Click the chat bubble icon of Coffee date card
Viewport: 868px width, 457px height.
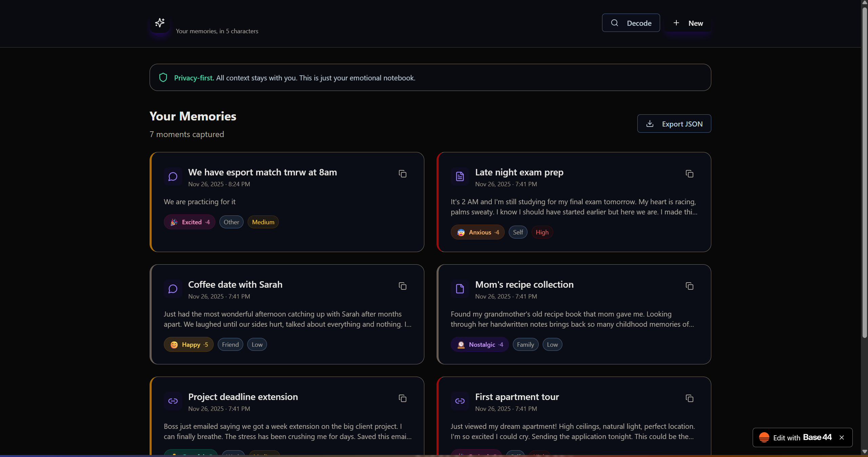(173, 289)
